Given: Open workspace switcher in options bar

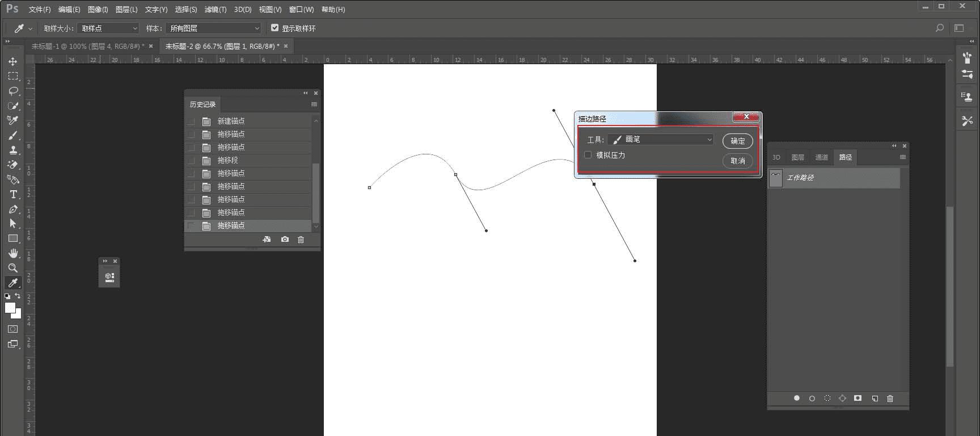Looking at the screenshot, I should 959,28.
